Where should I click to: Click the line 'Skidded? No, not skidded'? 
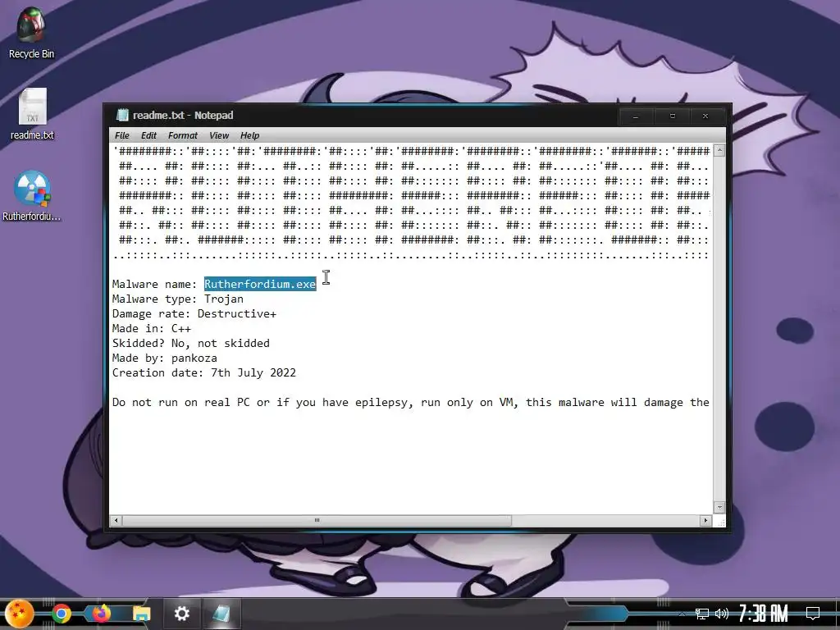click(190, 344)
